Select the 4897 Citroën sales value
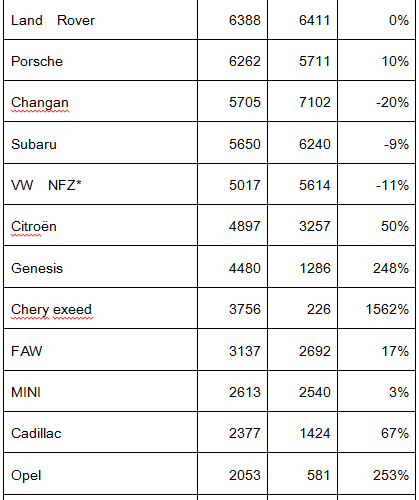 coord(232,225)
